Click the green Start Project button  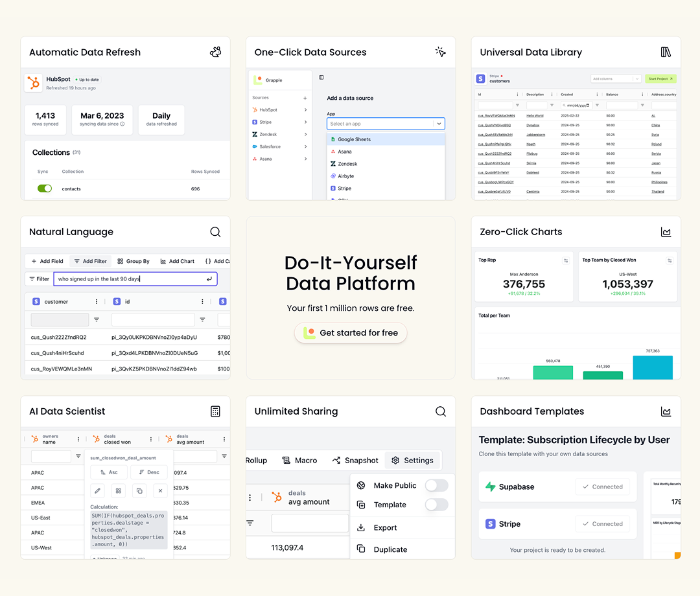point(660,78)
